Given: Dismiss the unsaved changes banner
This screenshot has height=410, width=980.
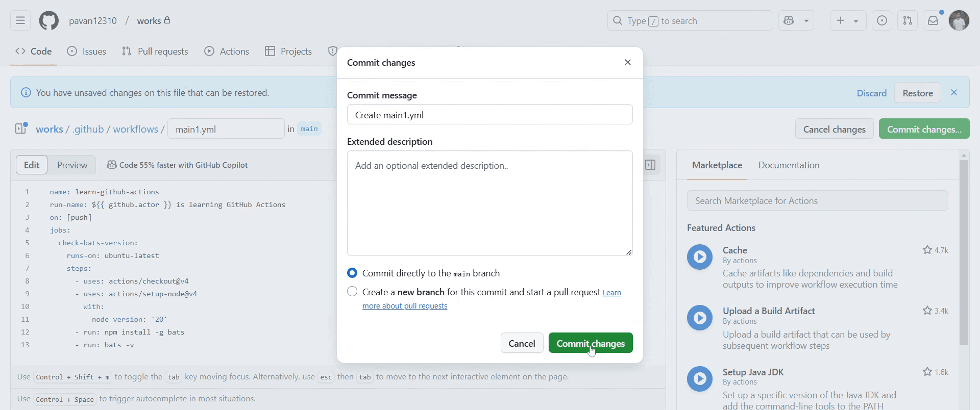Looking at the screenshot, I should (953, 93).
